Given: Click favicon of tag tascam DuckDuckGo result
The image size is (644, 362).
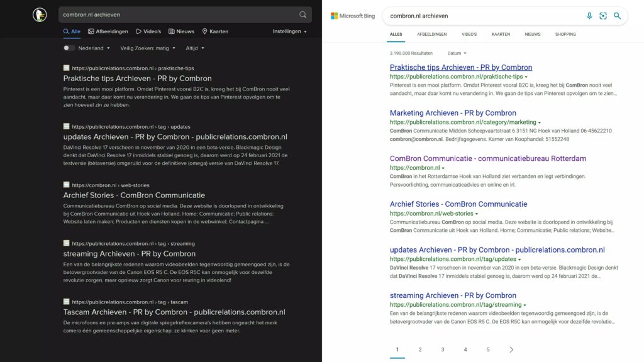Looking at the screenshot, I should tap(66, 302).
